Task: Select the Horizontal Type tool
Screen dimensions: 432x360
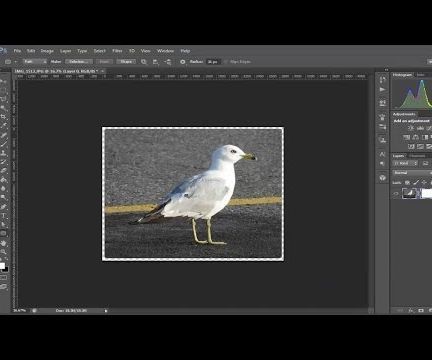Action: (3, 216)
